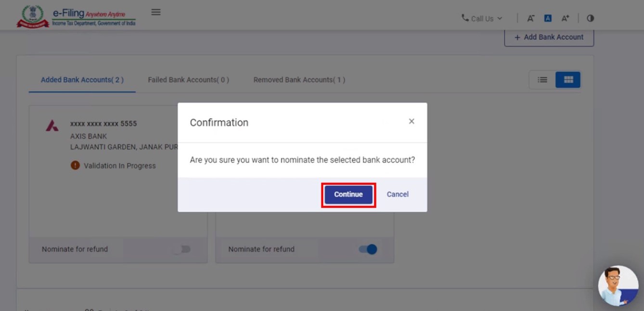Expand the Call Us dropdown

tap(482, 18)
